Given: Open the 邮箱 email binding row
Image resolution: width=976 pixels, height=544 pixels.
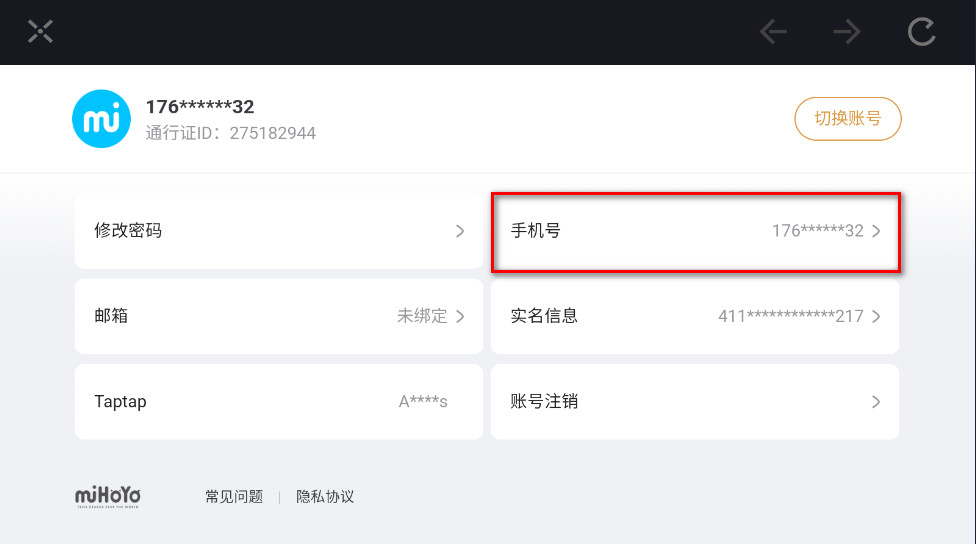Looking at the screenshot, I should [279, 316].
